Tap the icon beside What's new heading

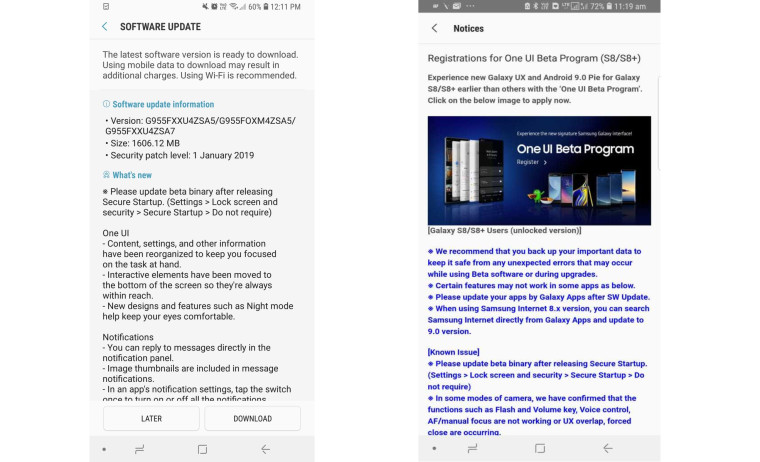(x=106, y=175)
